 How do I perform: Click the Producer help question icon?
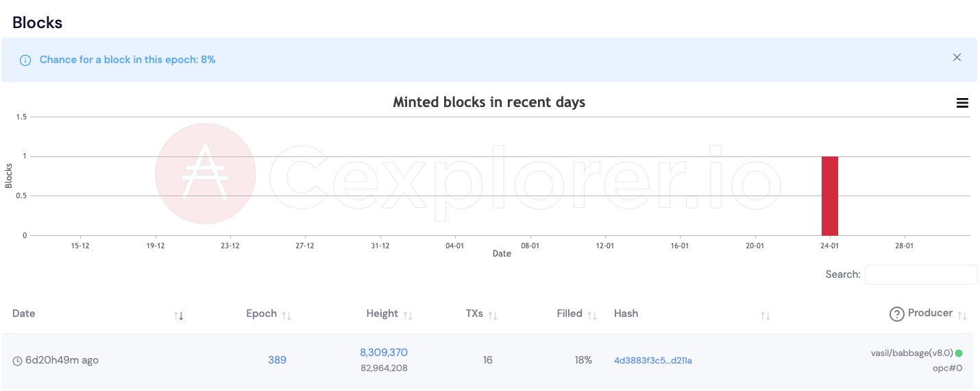[896, 314]
